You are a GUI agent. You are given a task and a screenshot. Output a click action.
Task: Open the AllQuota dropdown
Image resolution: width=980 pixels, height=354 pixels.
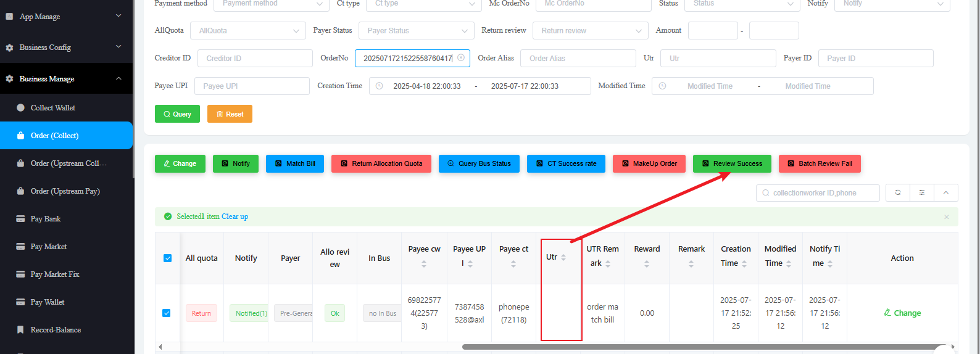(248, 31)
